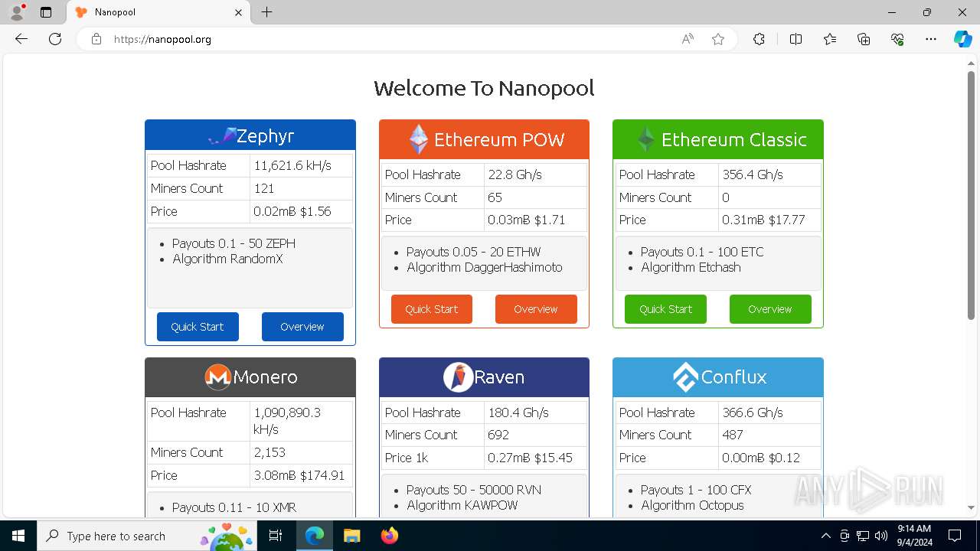Open Read aloud feature
Viewport: 980px width, 551px height.
pyautogui.click(x=688, y=39)
